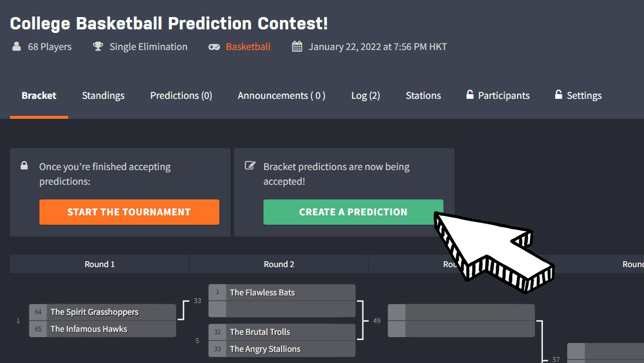Click the calendar icon beside the tournament date
This screenshot has height=363, width=644.
295,46
